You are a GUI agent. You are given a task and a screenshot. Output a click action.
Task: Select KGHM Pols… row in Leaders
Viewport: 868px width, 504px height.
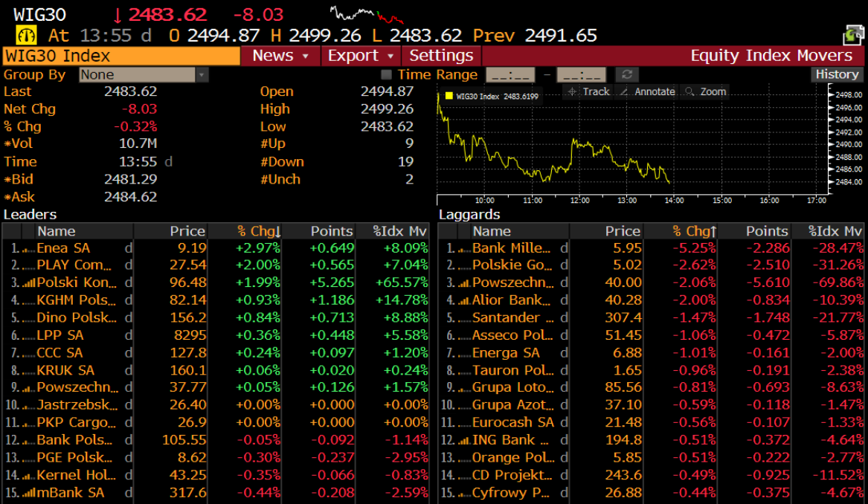(216, 300)
